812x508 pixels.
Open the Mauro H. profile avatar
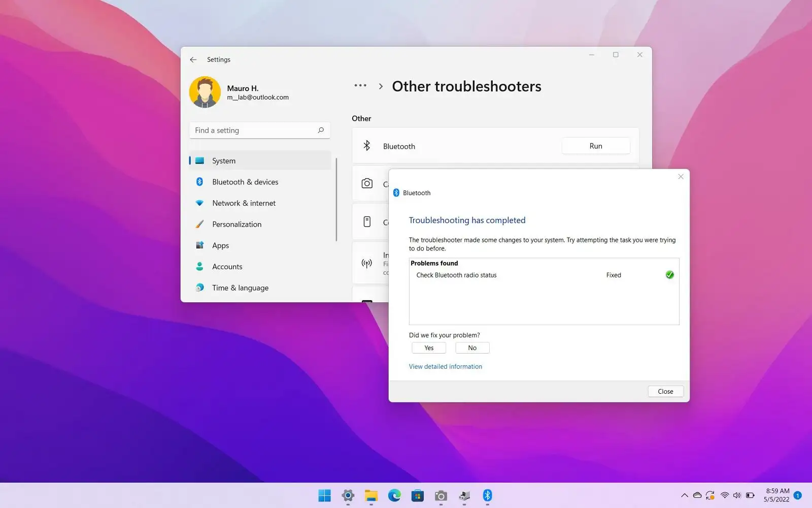click(x=205, y=92)
